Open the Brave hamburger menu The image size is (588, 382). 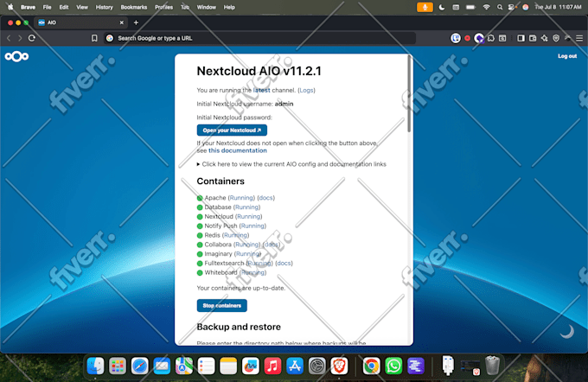(x=579, y=38)
